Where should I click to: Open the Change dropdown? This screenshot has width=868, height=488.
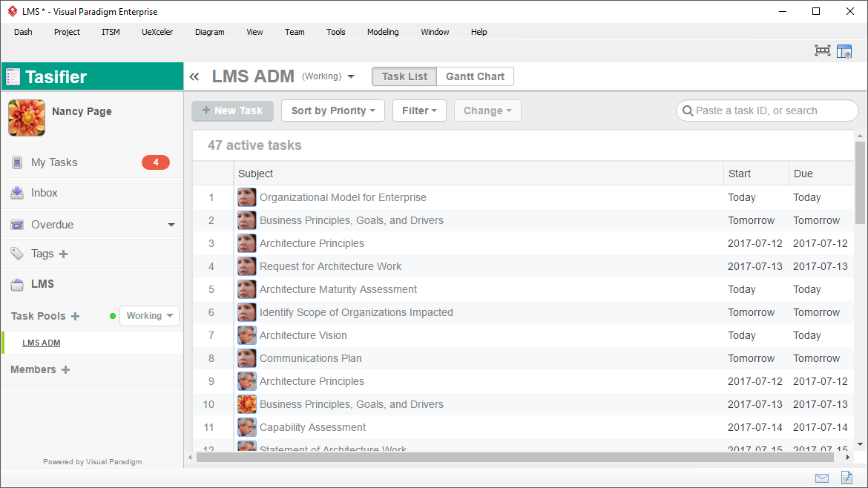point(487,111)
